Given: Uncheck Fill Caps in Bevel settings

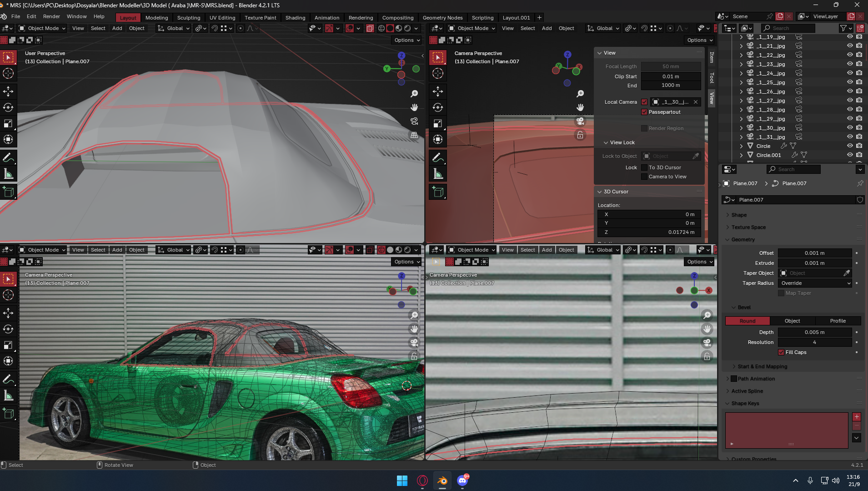Looking at the screenshot, I should point(781,352).
